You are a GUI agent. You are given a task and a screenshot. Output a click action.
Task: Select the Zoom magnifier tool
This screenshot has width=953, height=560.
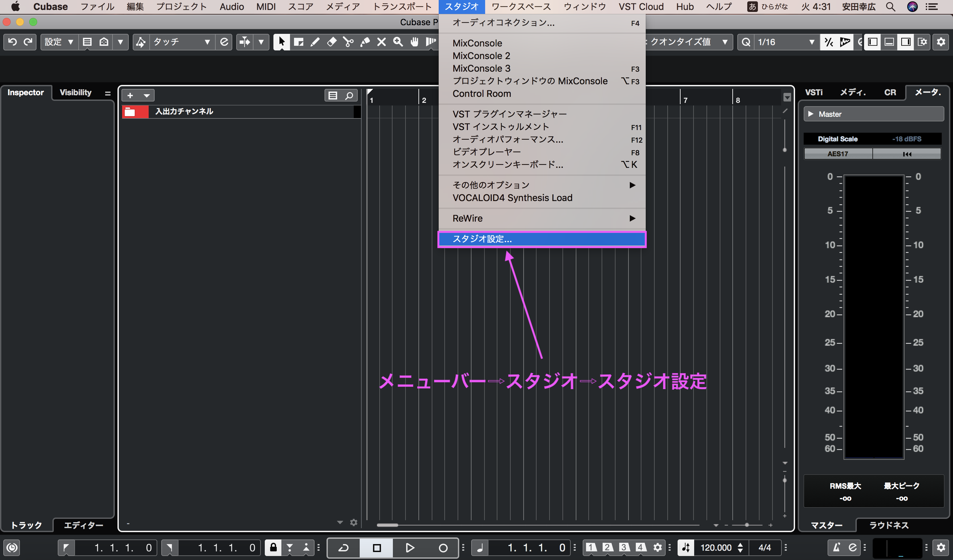click(398, 42)
